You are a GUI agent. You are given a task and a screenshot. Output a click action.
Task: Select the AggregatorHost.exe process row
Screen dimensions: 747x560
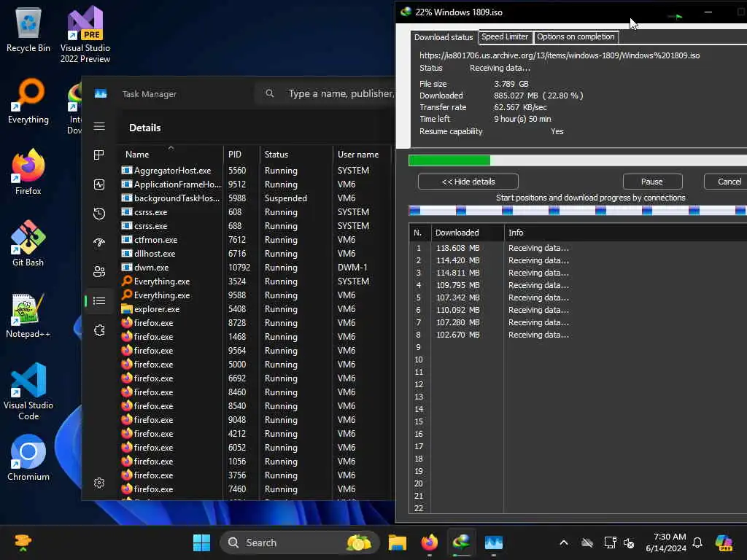tap(256, 171)
